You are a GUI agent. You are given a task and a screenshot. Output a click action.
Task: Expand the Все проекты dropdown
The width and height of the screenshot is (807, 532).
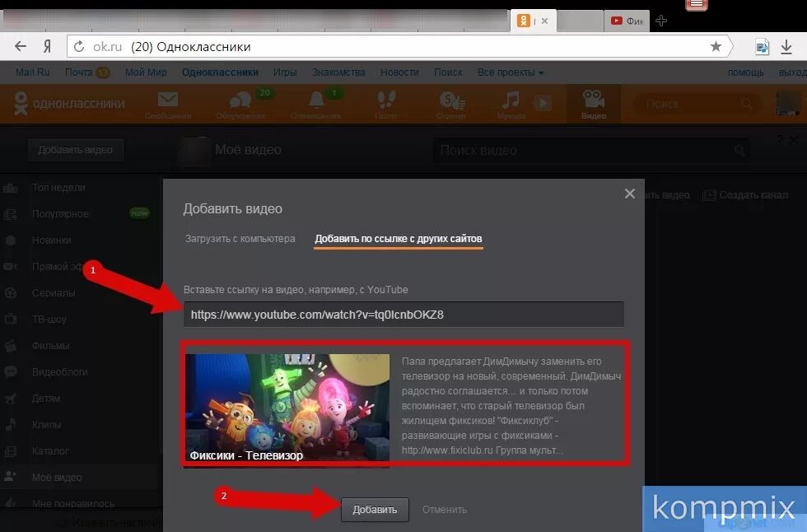pos(510,72)
